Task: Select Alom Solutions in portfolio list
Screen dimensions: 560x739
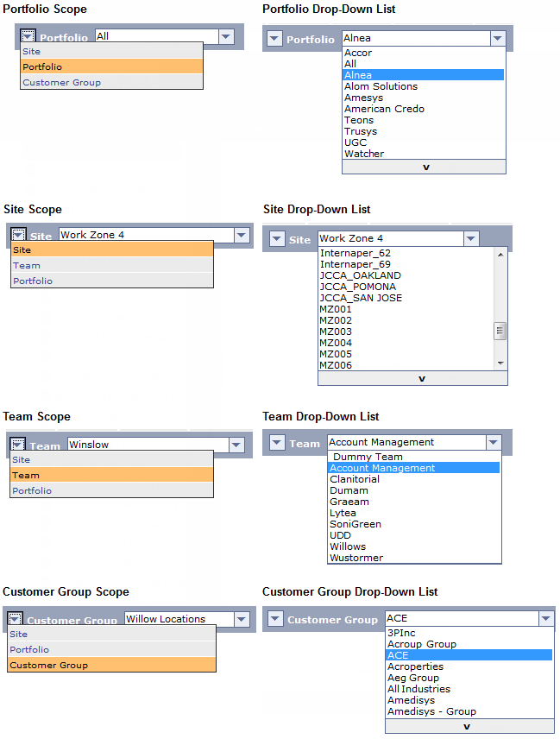Action: 424,86
